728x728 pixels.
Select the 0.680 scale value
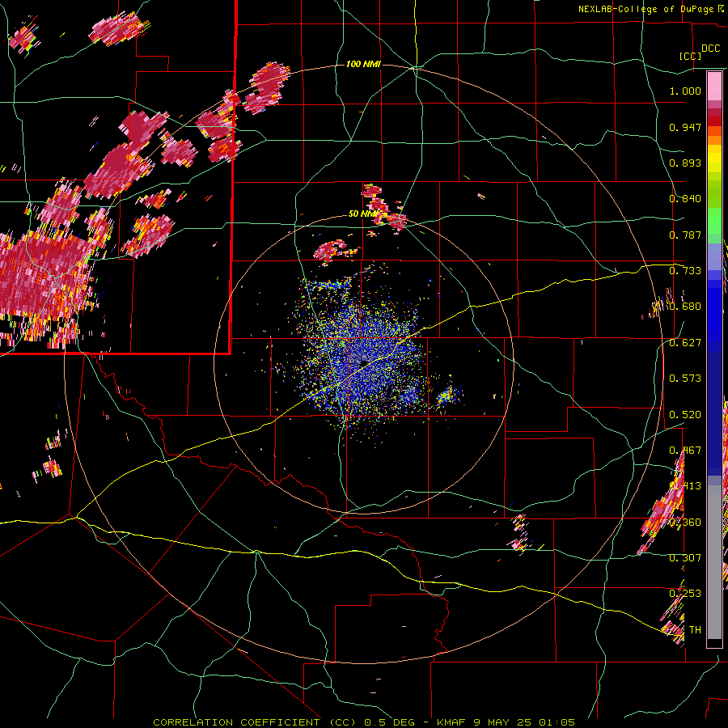point(685,307)
